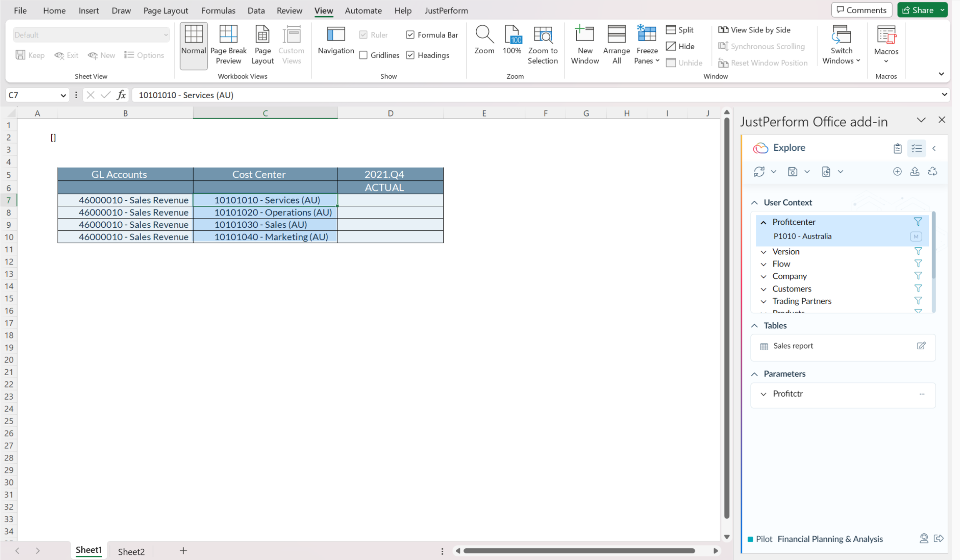Uncheck the Formula Bar checkbox

point(411,35)
